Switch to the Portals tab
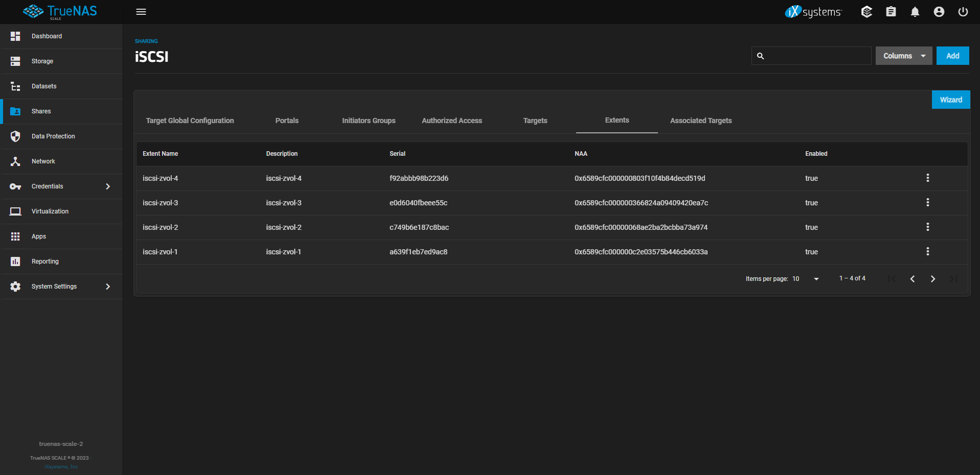 click(x=287, y=121)
